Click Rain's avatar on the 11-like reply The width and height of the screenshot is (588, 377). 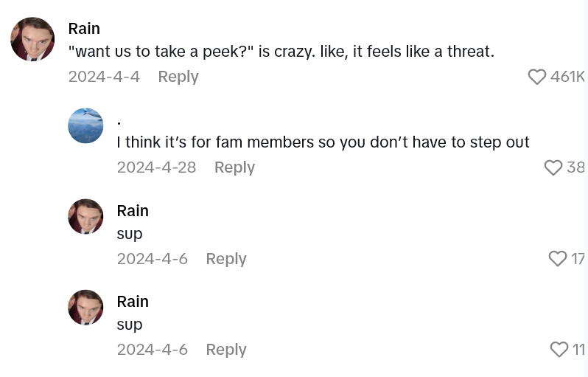point(85,308)
